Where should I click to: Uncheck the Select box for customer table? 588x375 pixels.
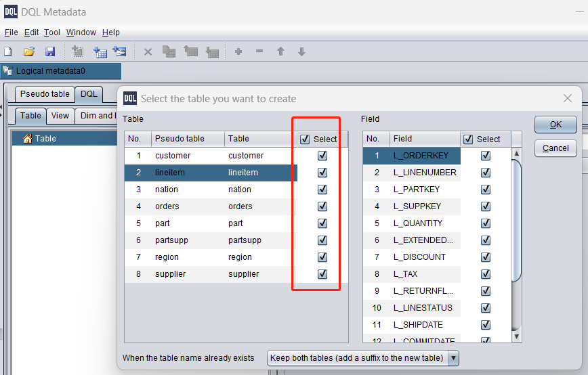(322, 156)
